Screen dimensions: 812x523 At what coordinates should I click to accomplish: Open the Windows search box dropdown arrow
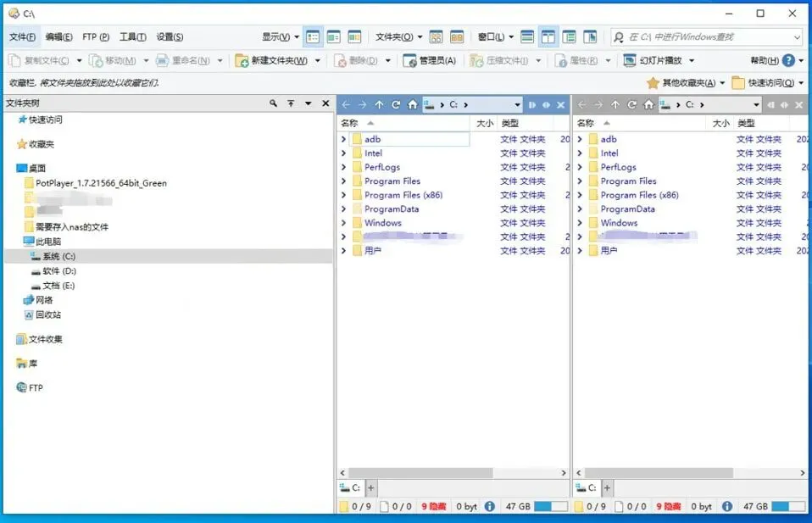point(797,36)
